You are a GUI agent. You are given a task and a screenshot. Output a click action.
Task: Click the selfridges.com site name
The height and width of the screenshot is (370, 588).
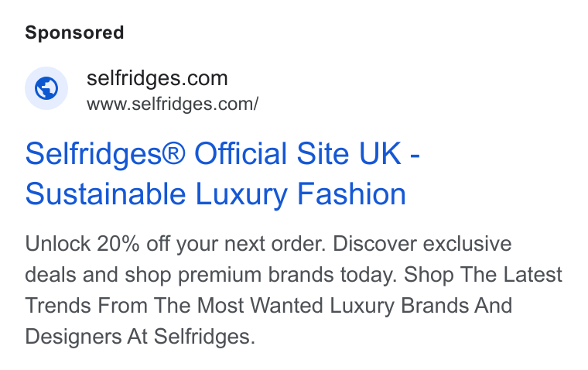point(157,78)
